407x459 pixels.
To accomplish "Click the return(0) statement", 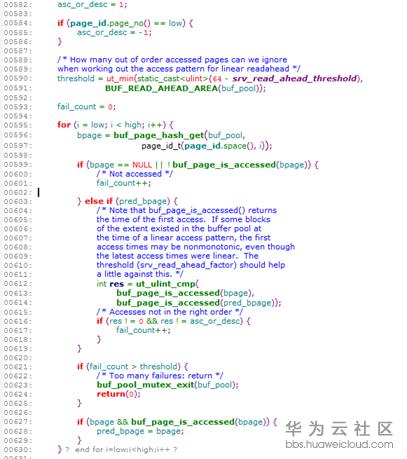I will (x=118, y=394).
